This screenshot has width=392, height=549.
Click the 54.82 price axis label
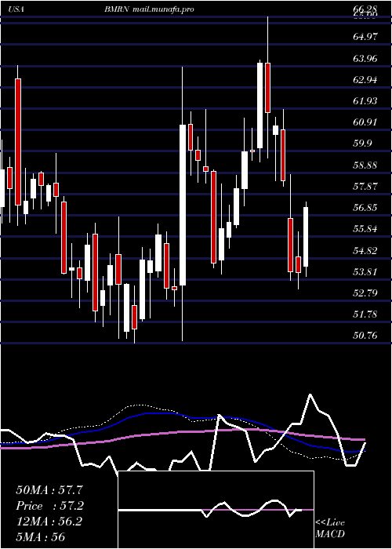[365, 250]
